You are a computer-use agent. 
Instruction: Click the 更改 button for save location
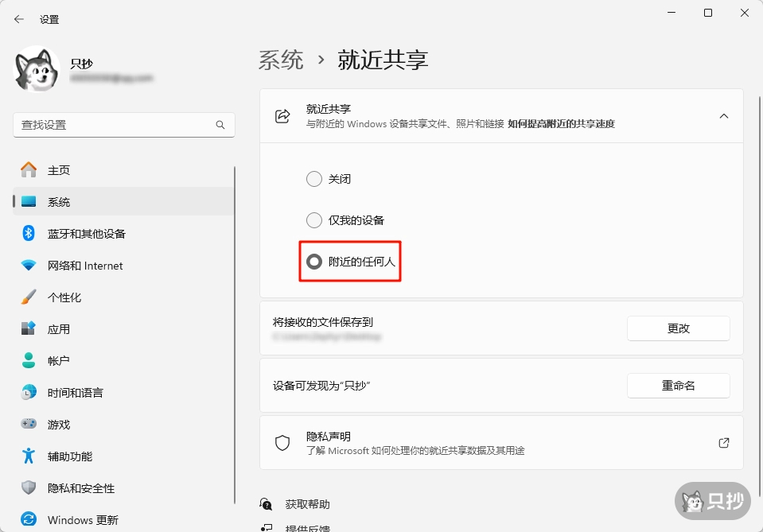[x=678, y=328]
